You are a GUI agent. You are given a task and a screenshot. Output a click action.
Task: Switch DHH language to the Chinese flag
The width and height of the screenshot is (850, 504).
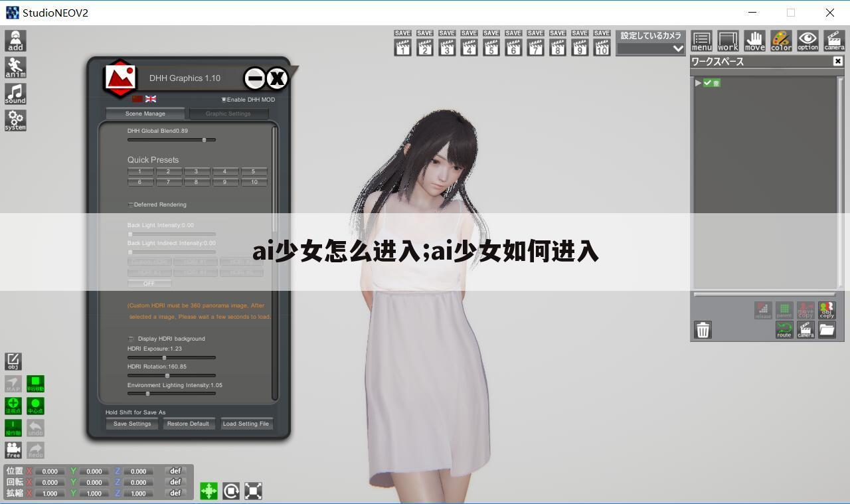(x=137, y=99)
